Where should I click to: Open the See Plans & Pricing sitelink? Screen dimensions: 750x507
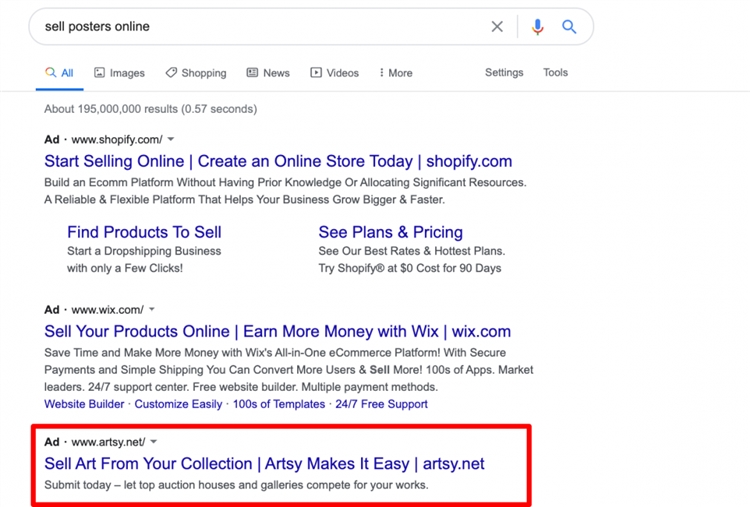coord(390,232)
